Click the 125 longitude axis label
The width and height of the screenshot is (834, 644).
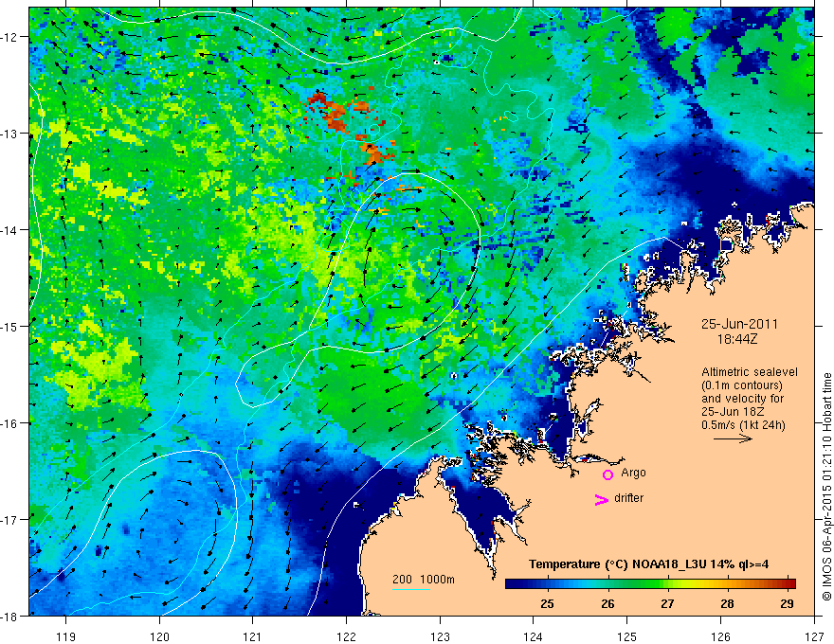click(x=627, y=636)
